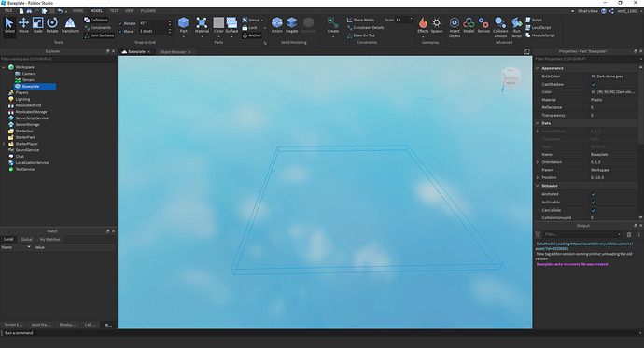The width and height of the screenshot is (644, 348).
Task: Choose the Scale tool
Action: pyautogui.click(x=37, y=24)
